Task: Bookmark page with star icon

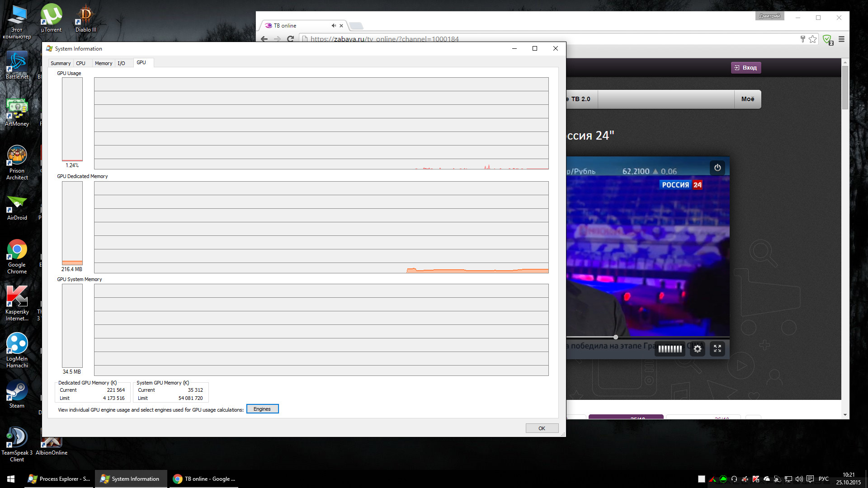Action: (813, 39)
